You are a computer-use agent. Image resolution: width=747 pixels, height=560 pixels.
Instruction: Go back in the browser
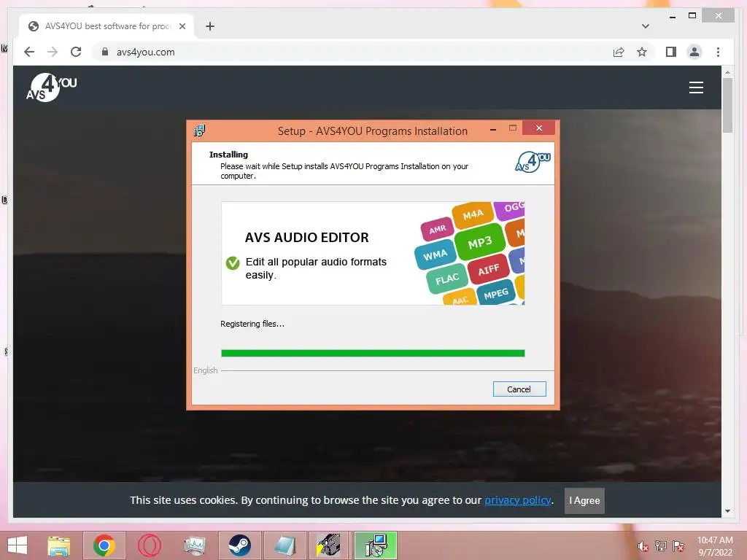coord(29,52)
